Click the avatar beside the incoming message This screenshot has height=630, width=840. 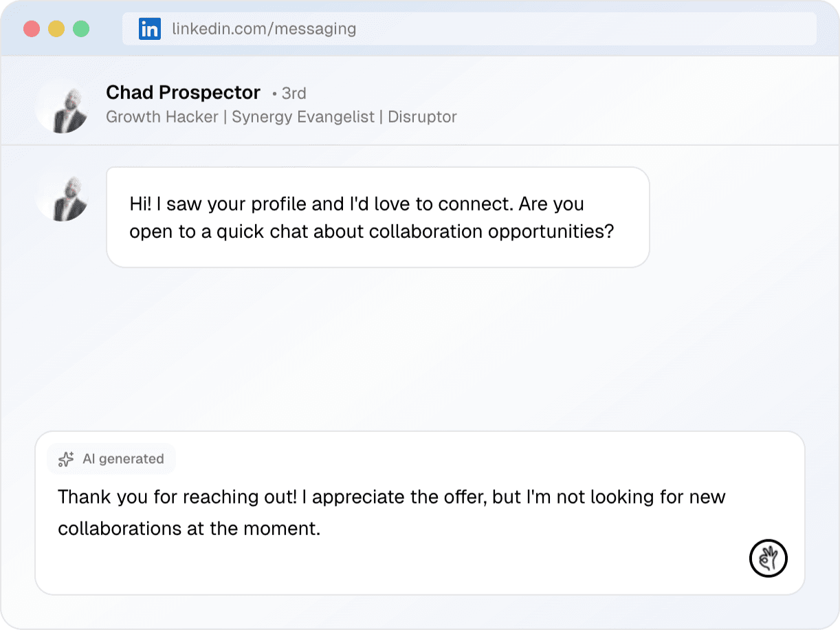(x=63, y=196)
